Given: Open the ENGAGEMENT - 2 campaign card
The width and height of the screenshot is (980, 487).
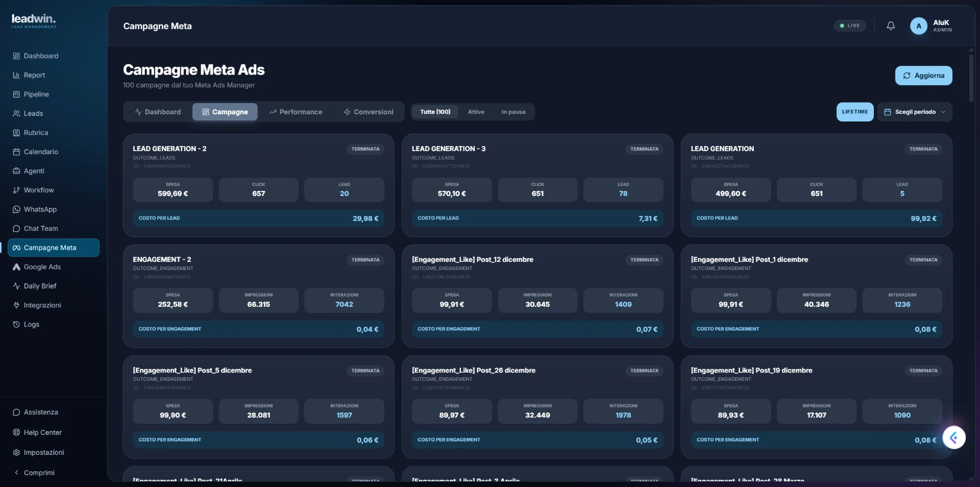Looking at the screenshot, I should [259, 296].
